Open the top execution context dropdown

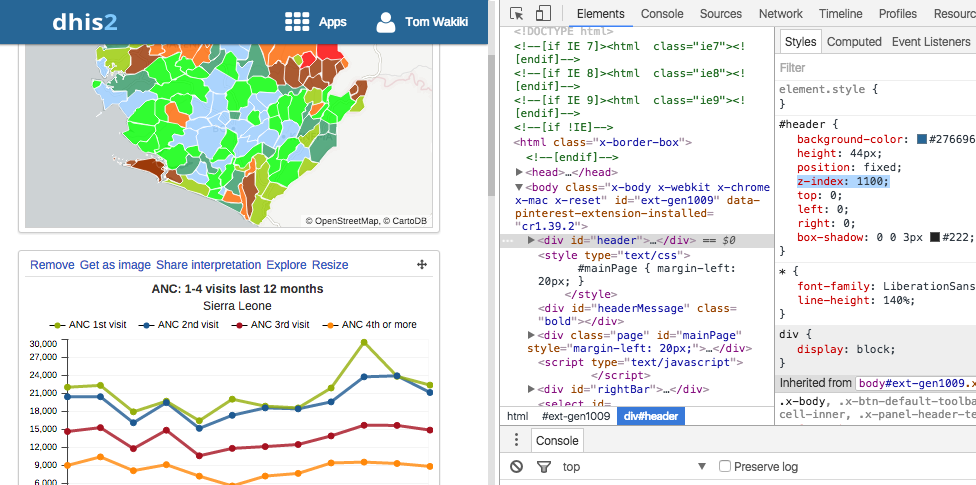click(635, 466)
